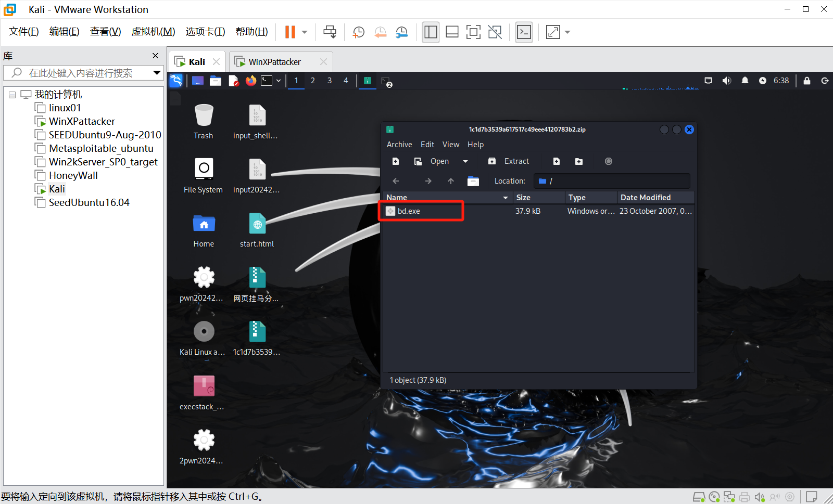Image resolution: width=833 pixels, height=504 pixels.
Task: Switch to workspace 2
Action: pyautogui.click(x=313, y=81)
